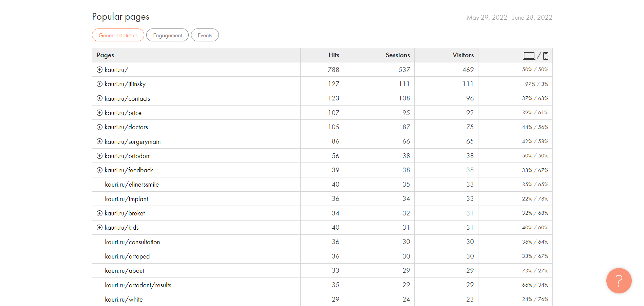Expand the kauri.ru/jilinsky row

pyautogui.click(x=99, y=84)
